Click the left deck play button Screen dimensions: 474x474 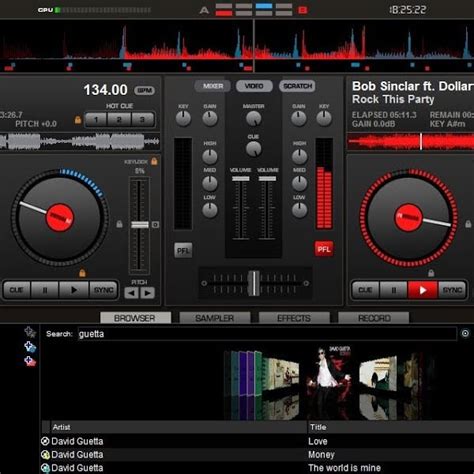pyautogui.click(x=74, y=290)
